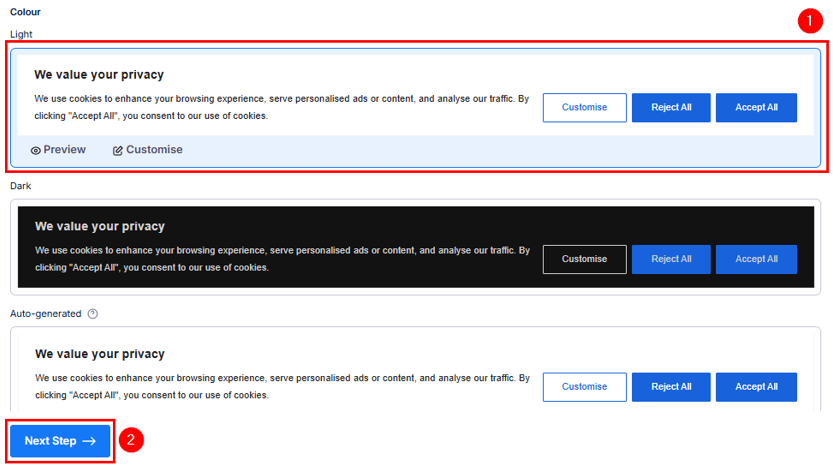Click Customise button in Auto-generated banner
833x467 pixels.
click(x=584, y=387)
